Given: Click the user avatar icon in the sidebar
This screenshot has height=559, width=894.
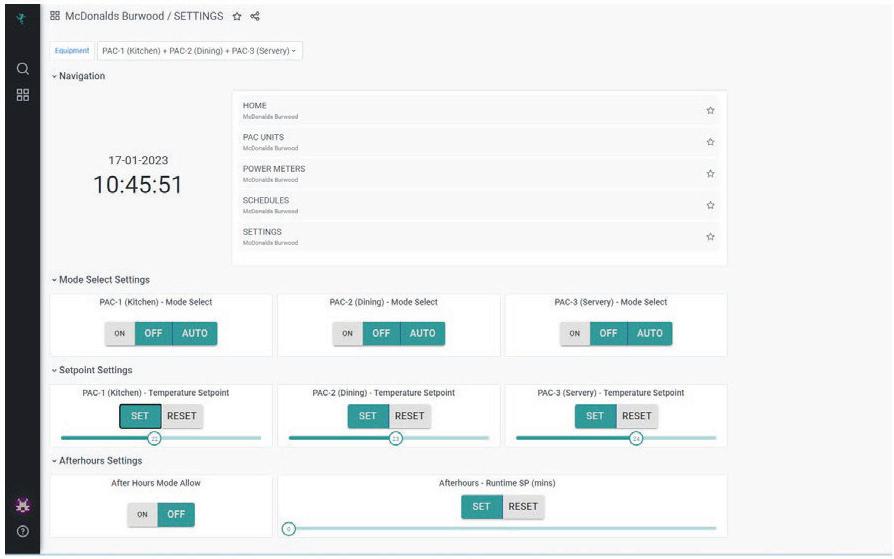Looking at the screenshot, I should 23,505.
